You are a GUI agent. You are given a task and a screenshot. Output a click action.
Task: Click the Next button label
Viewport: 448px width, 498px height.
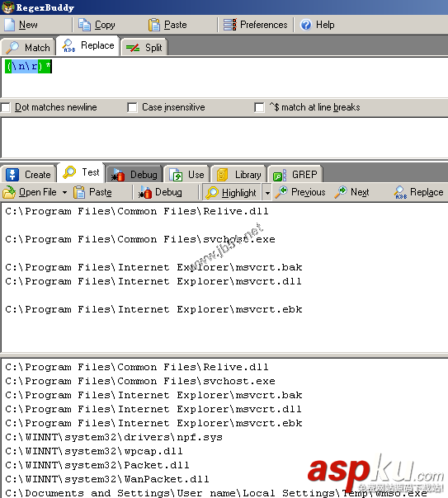click(360, 192)
